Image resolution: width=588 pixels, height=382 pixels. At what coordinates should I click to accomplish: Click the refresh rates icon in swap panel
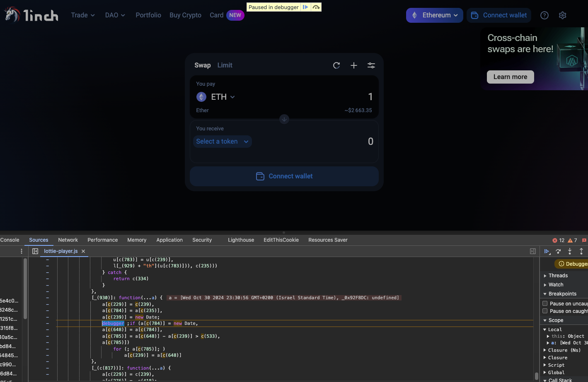[336, 65]
